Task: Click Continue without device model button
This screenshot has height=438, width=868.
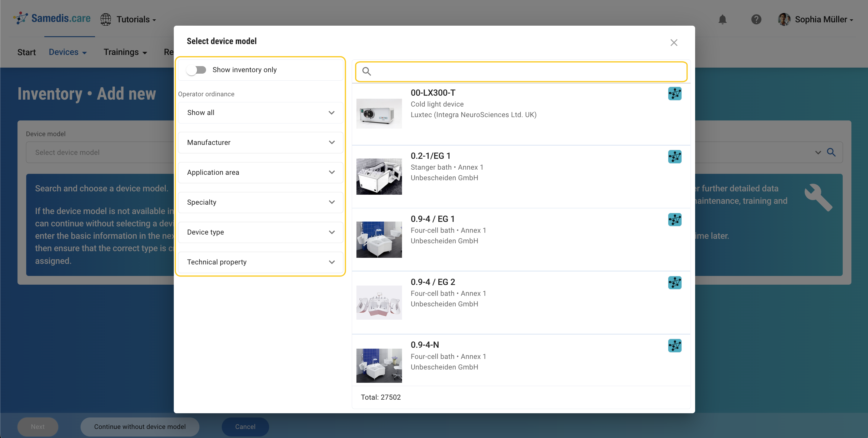Action: [x=139, y=427]
